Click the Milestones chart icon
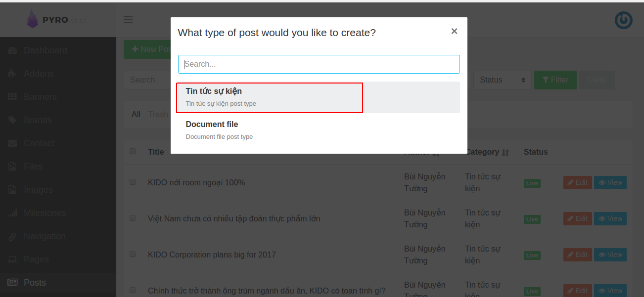The height and width of the screenshot is (297, 644). [x=13, y=213]
